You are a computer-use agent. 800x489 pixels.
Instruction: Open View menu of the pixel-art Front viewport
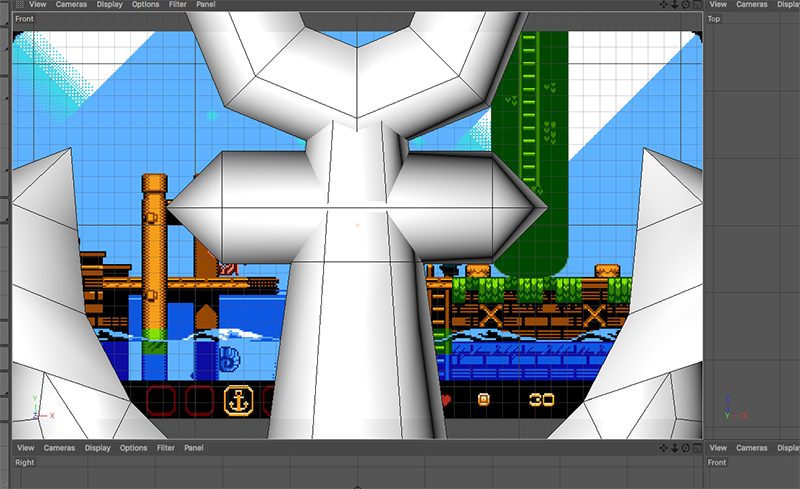point(37,4)
